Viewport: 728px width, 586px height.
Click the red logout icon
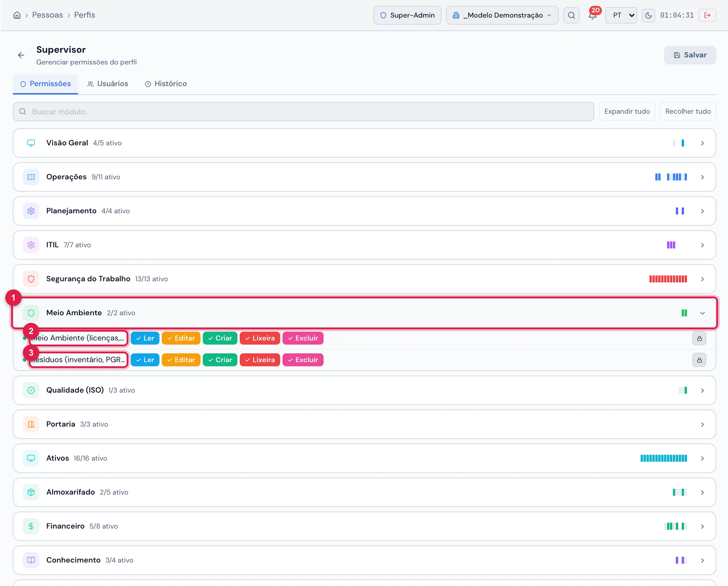click(x=707, y=15)
